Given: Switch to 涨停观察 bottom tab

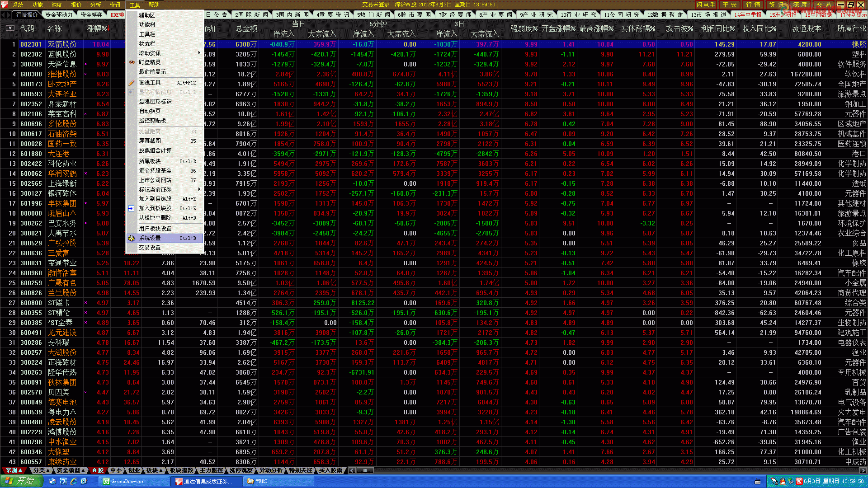Looking at the screenshot, I should (241, 470).
